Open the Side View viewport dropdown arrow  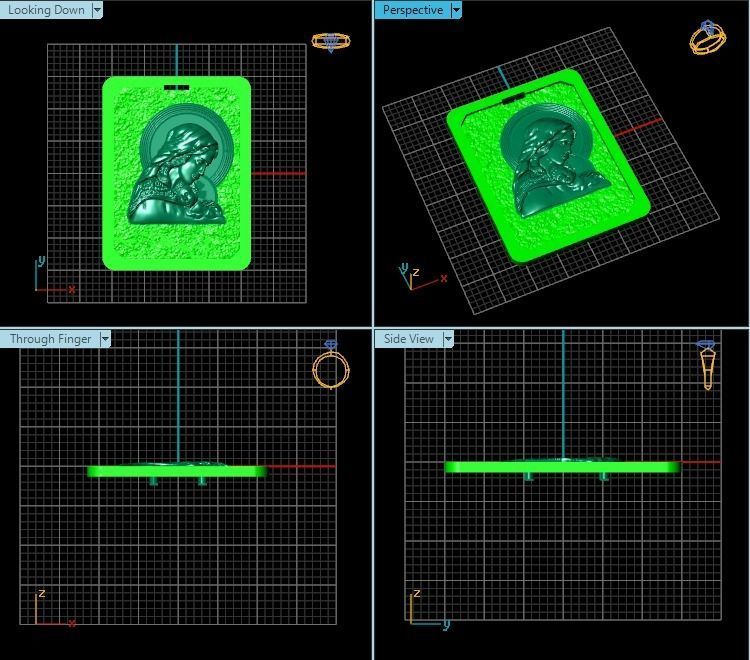point(448,339)
